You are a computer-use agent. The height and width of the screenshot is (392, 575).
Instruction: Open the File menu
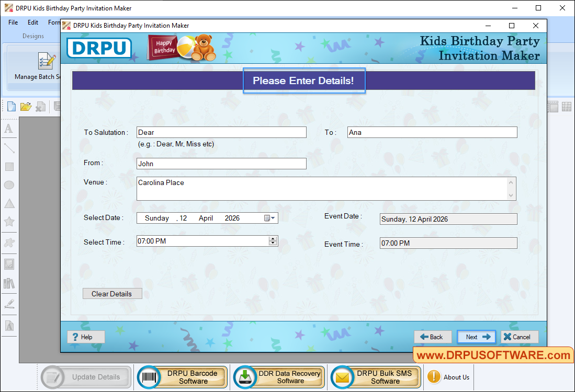click(x=13, y=22)
